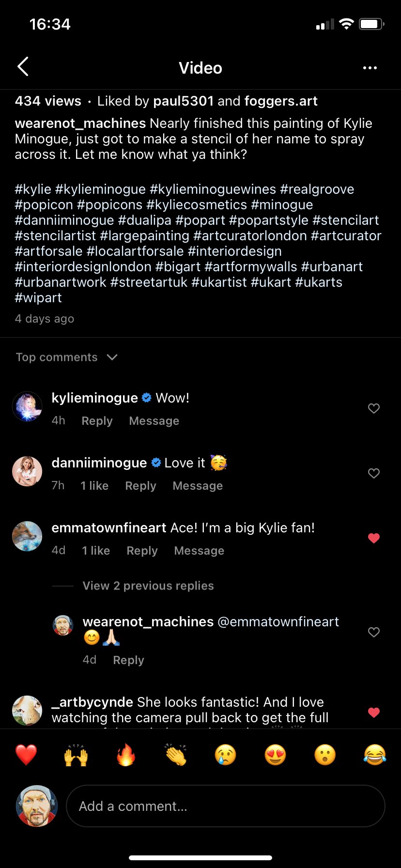Tap the crying-laughing emoji reaction

click(x=375, y=755)
